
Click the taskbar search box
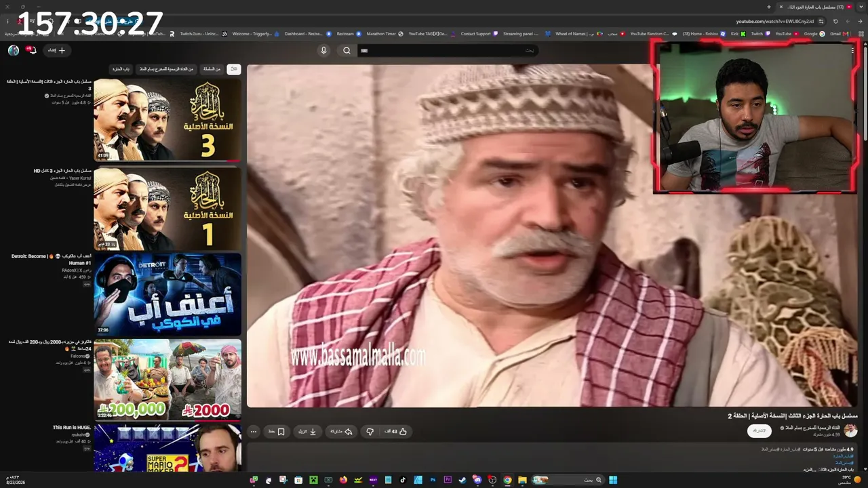pyautogui.click(x=567, y=480)
